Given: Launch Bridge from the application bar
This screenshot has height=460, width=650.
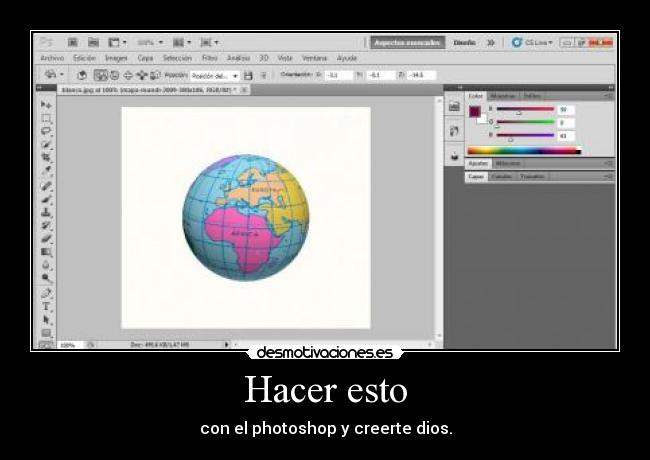Looking at the screenshot, I should (73, 42).
